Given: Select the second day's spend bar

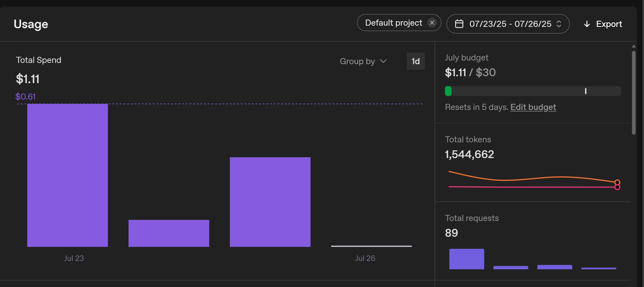Looking at the screenshot, I should (169, 233).
